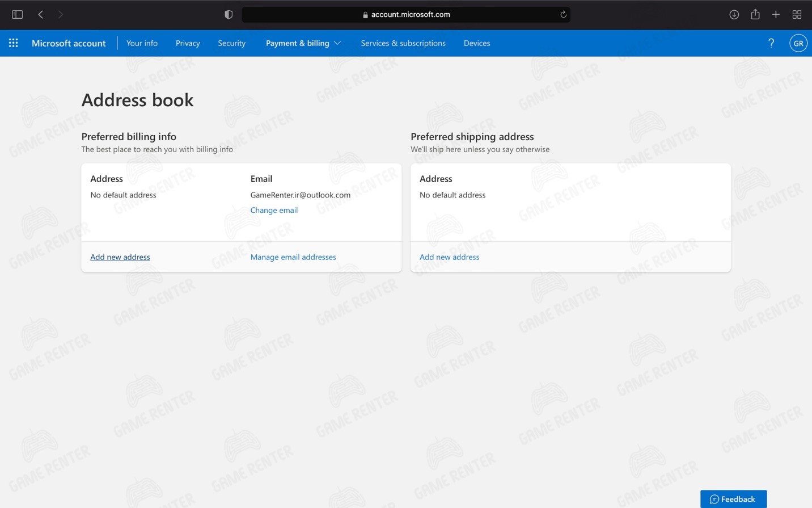Open the Share icon in Safari toolbar
Screen dimensions: 812x508
pos(755,14)
